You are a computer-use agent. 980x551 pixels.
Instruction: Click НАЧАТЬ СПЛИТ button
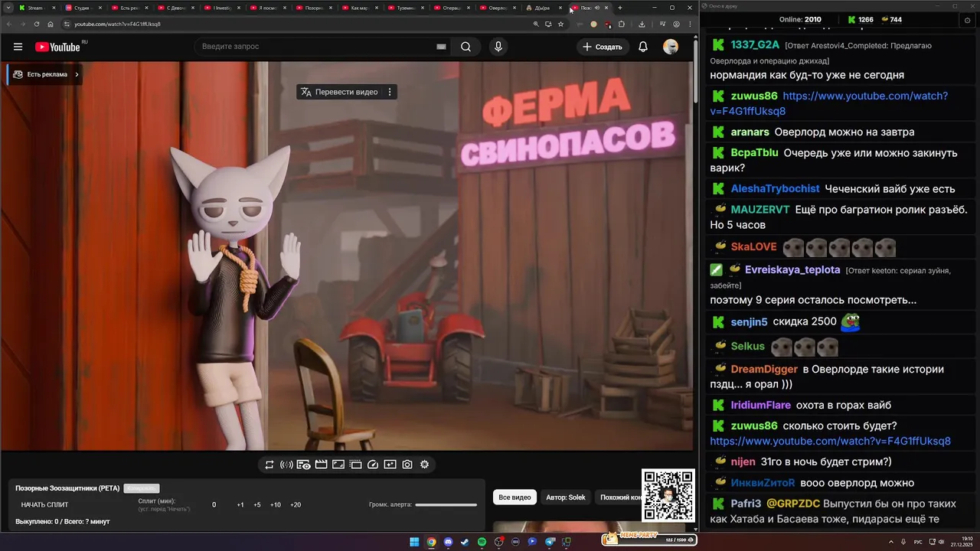[44, 505]
